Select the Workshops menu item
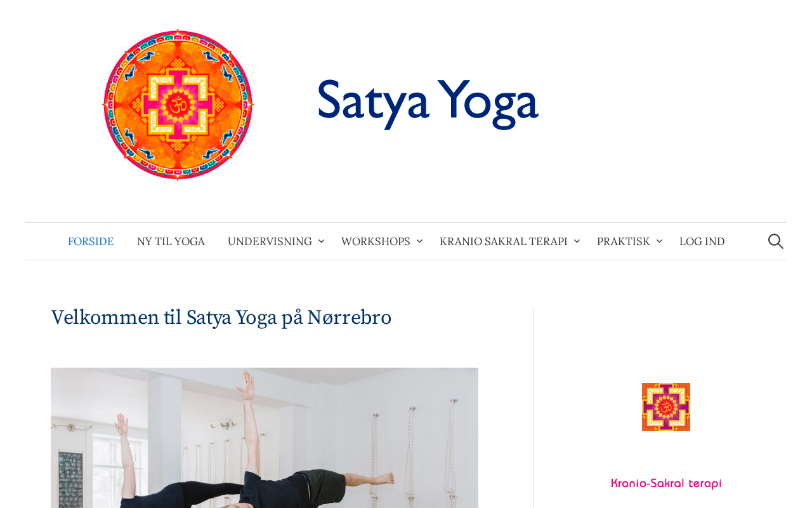The width and height of the screenshot is (812, 508). (x=376, y=241)
